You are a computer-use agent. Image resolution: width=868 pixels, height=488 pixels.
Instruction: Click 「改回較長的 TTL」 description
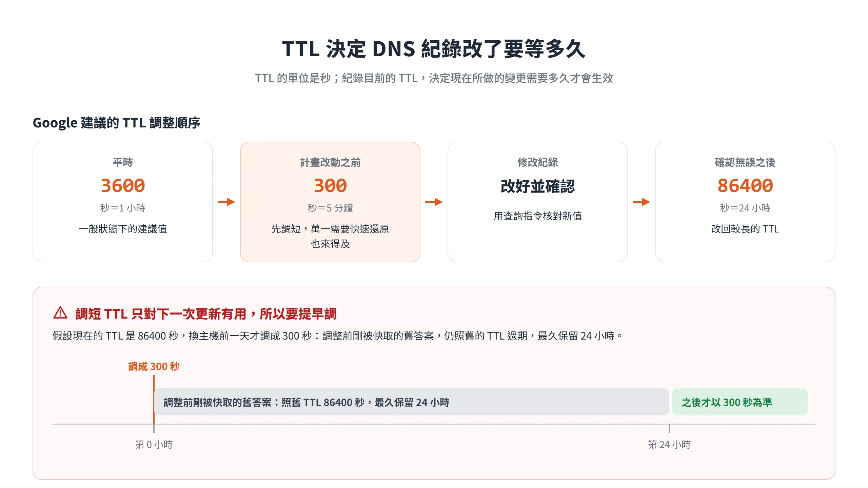(x=745, y=229)
